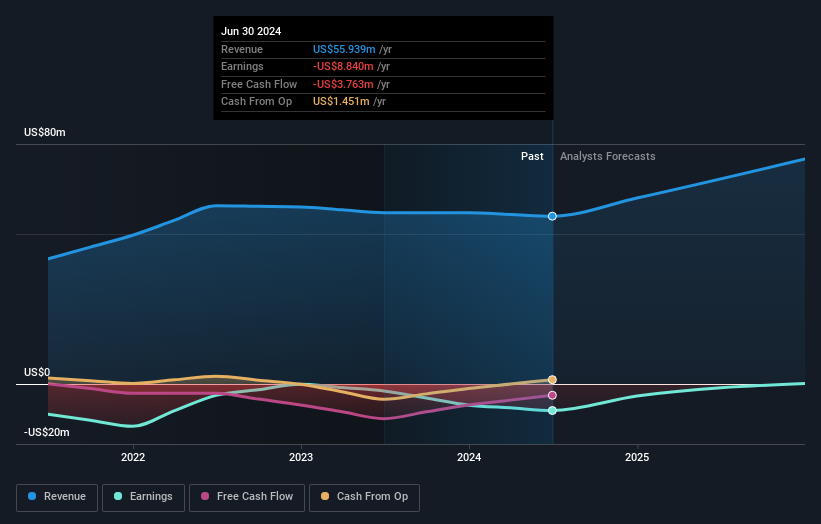The image size is (821, 524).
Task: Click the Analysts Forecasts label
Action: click(607, 156)
